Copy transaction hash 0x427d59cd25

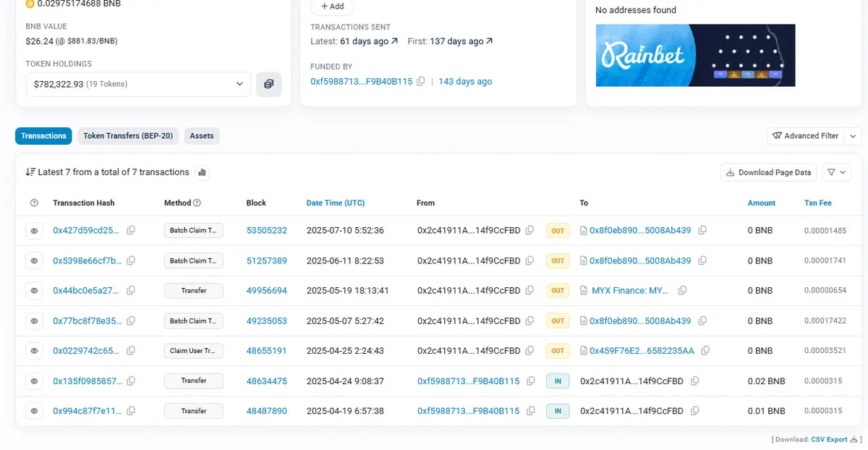coord(131,231)
